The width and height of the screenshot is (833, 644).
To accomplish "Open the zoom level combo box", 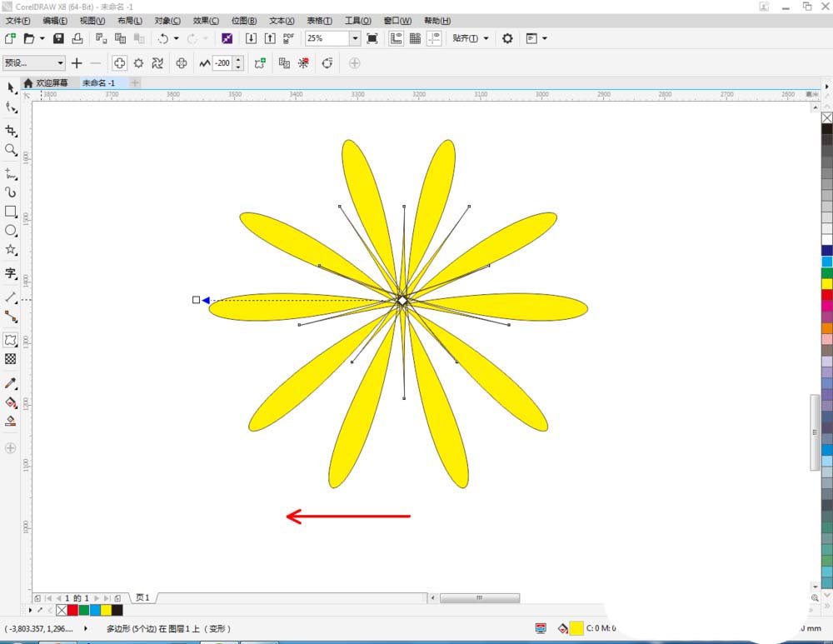I will click(354, 37).
